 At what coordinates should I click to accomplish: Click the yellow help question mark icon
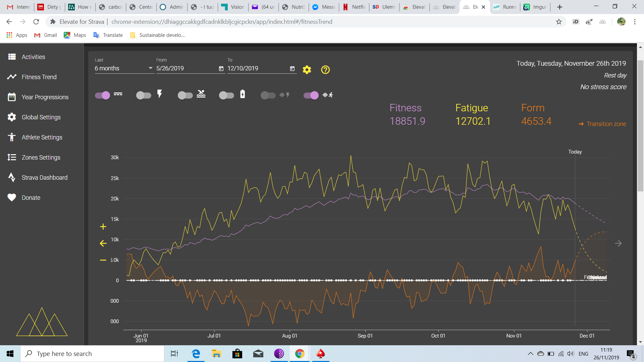(325, 70)
